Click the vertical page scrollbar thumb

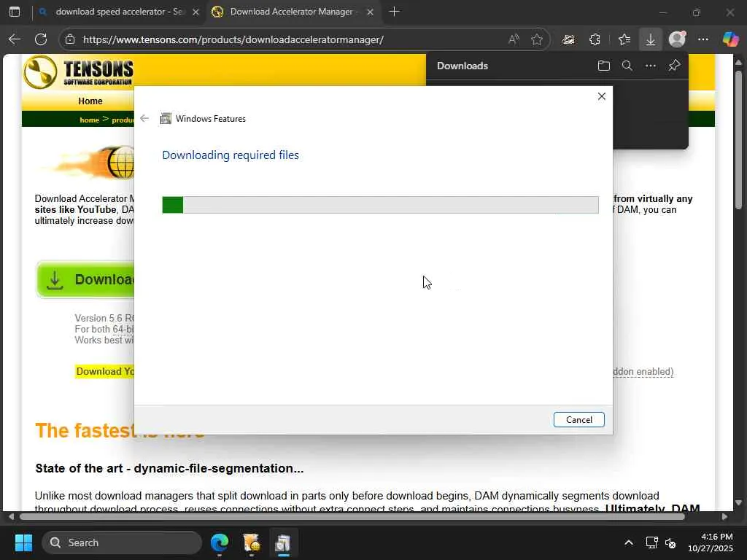point(738,139)
